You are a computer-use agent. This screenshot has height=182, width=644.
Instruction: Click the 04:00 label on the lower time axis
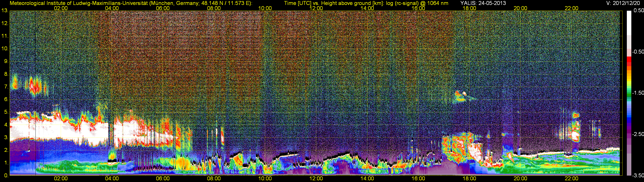point(112,179)
